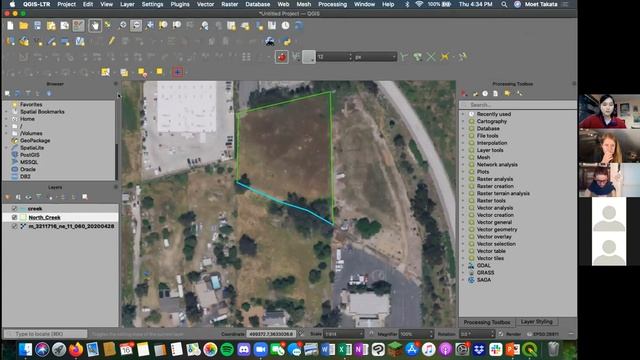
Task: Click the Style Manager icon
Action: pos(78,26)
